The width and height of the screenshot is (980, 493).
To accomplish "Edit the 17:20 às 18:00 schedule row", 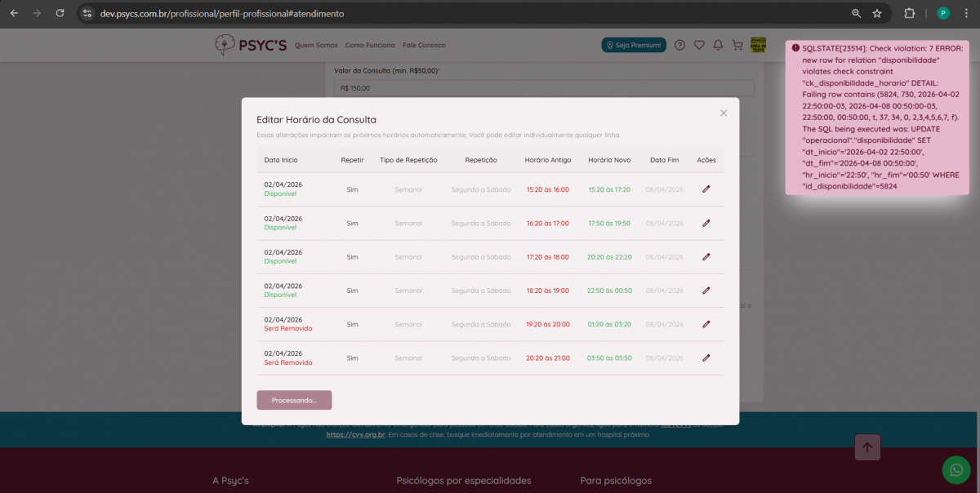I will tap(706, 256).
